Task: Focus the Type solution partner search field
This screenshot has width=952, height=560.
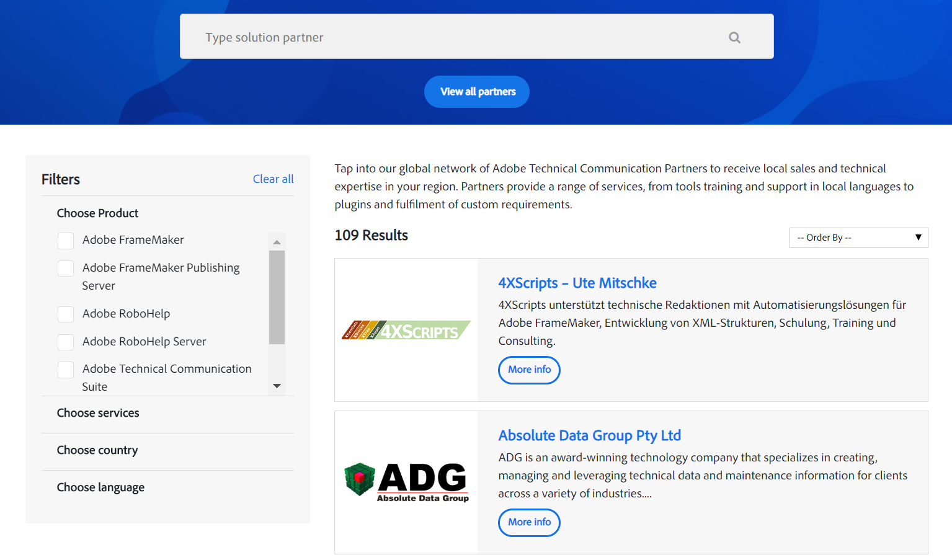Action: pyautogui.click(x=459, y=37)
